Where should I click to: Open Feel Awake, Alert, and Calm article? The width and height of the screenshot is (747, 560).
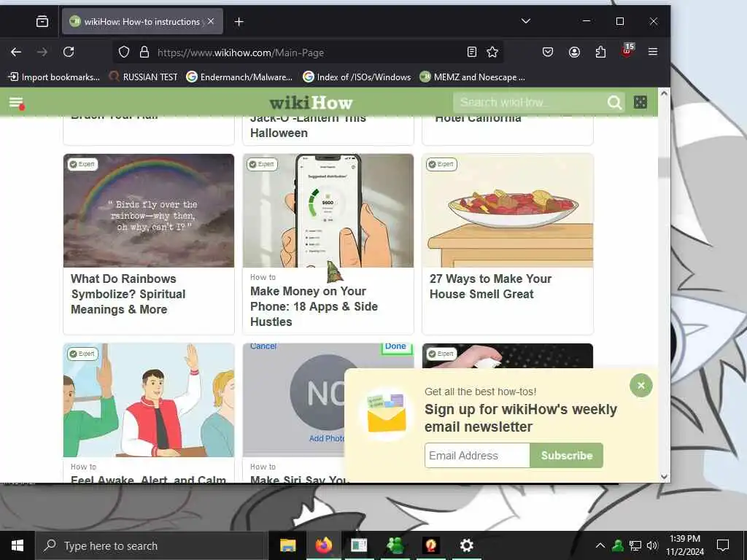coord(148,478)
